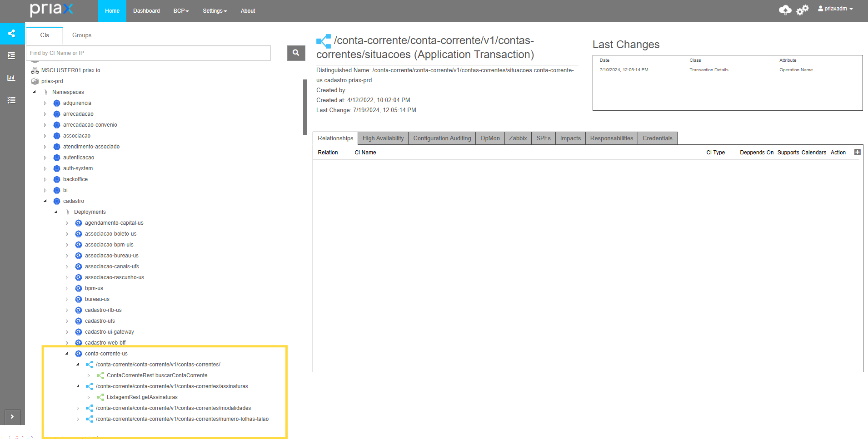Expand the contas-correntes/numero-folhas-talao node
Image resolution: width=868 pixels, height=439 pixels.
point(78,419)
